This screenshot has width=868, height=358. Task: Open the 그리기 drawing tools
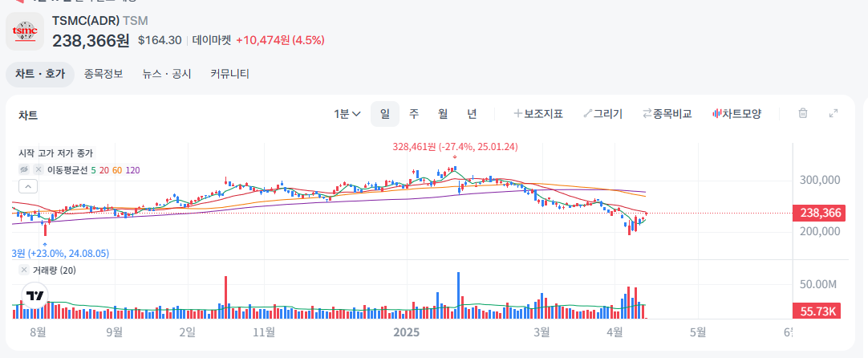coord(602,114)
